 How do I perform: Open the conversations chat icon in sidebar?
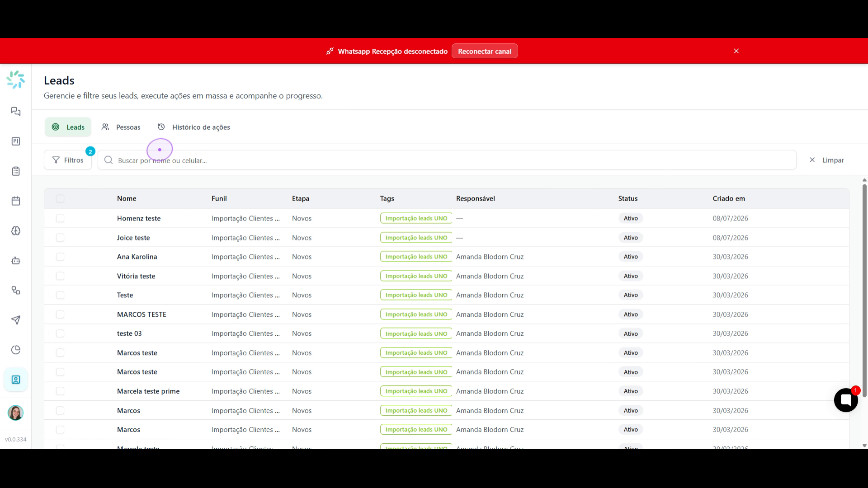click(16, 112)
